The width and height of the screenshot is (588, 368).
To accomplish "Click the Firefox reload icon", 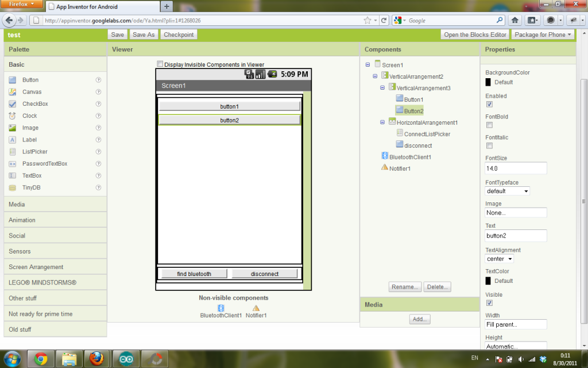I will (x=384, y=20).
